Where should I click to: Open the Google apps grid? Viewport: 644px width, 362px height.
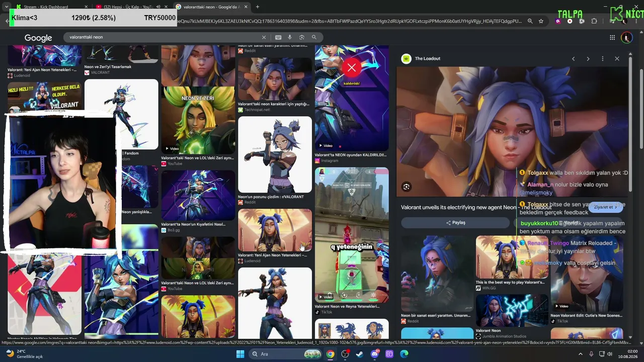[x=612, y=38]
